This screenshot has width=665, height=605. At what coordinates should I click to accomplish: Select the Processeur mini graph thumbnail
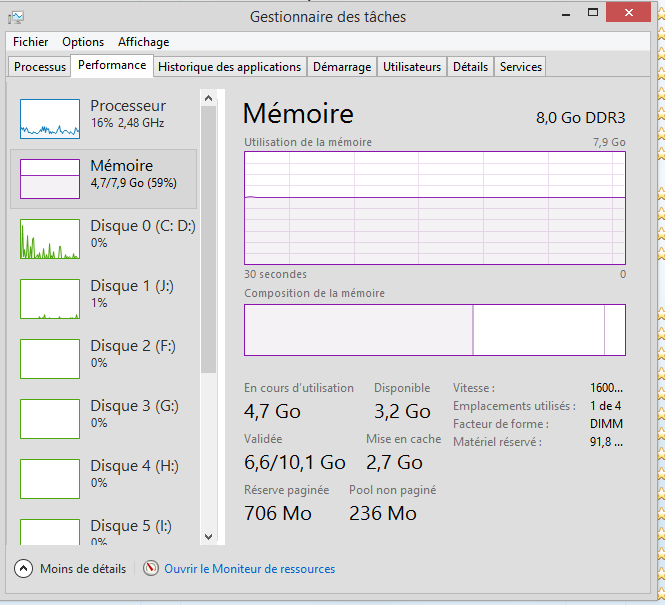(50, 119)
